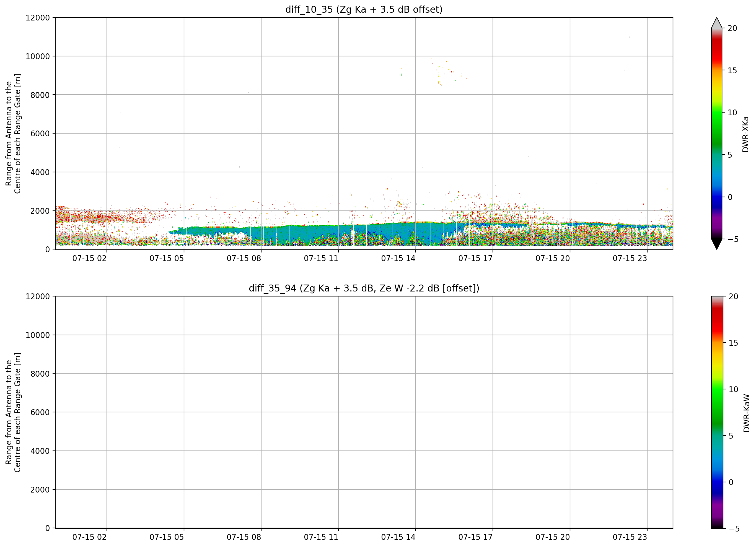Click the 07-15 14 tick label under diff_35_94 plot
Screen dimensions: 756x547
point(398,537)
